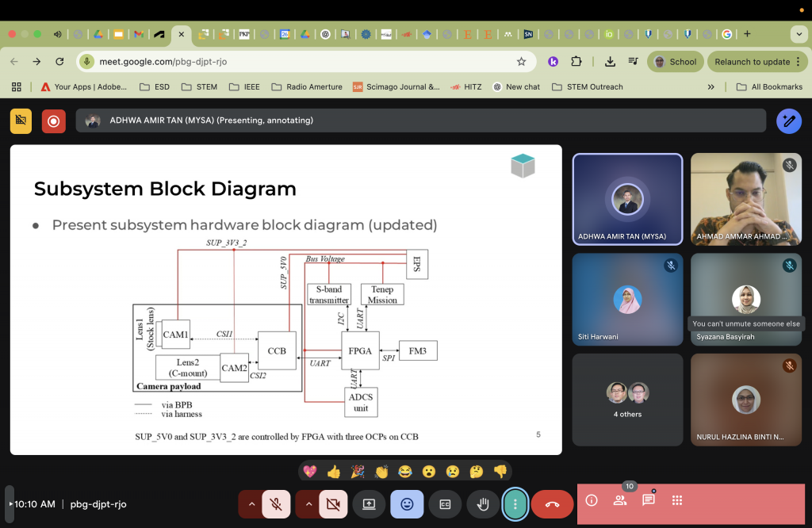812x528 pixels.
Task: Click the annotate pen button
Action: coord(789,121)
